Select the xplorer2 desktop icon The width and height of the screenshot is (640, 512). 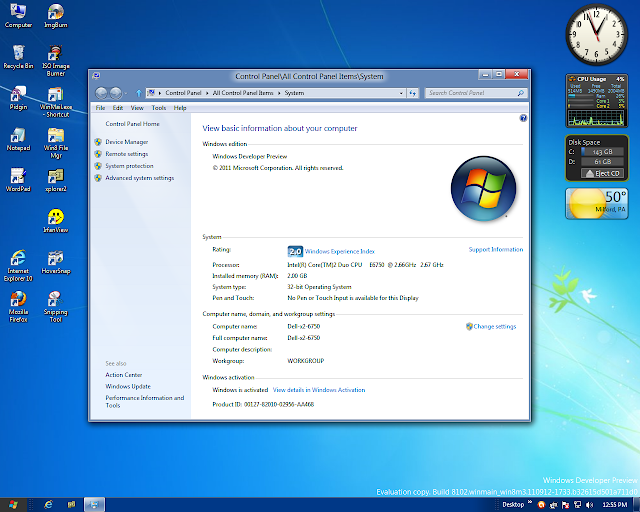[x=56, y=180]
